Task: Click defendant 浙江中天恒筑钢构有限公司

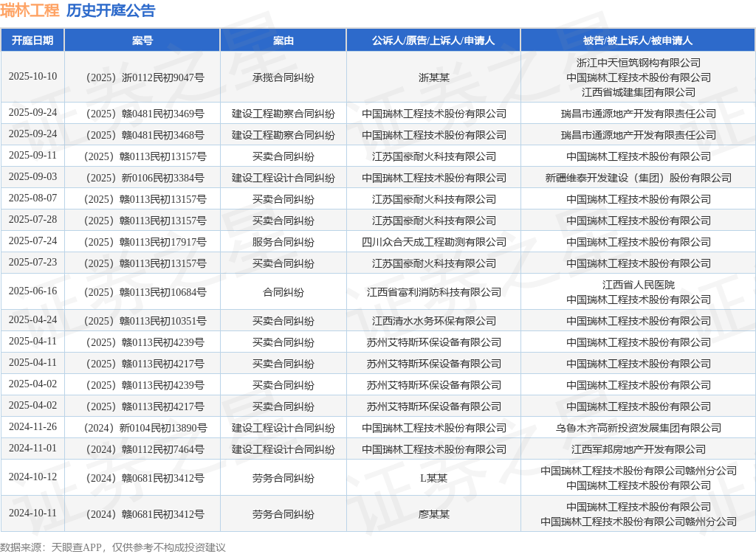Action: pyautogui.click(x=639, y=63)
